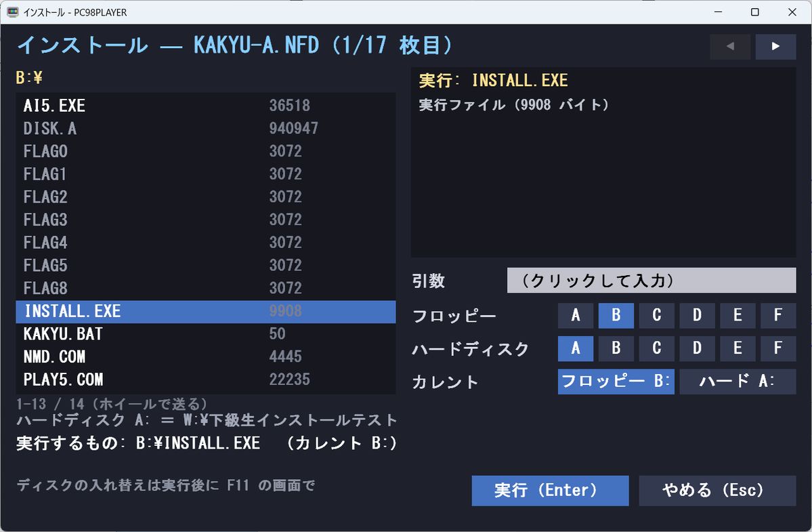
Task: Click the 1-13 / 14 paging indicator
Action: 112,403
